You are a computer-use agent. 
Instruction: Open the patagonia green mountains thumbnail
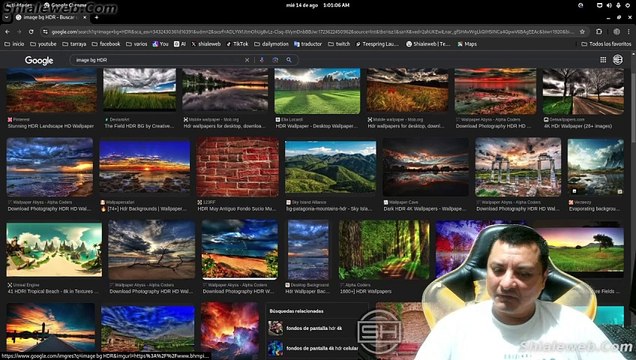[330, 167]
